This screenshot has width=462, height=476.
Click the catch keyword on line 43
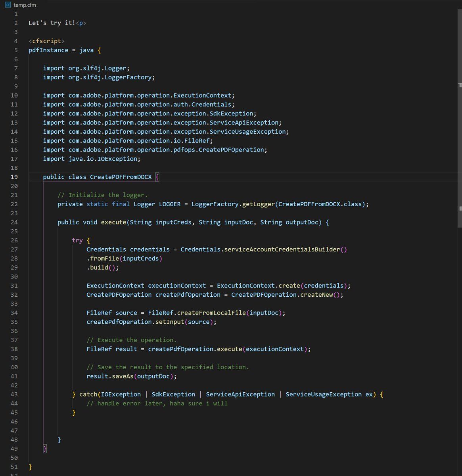click(88, 394)
